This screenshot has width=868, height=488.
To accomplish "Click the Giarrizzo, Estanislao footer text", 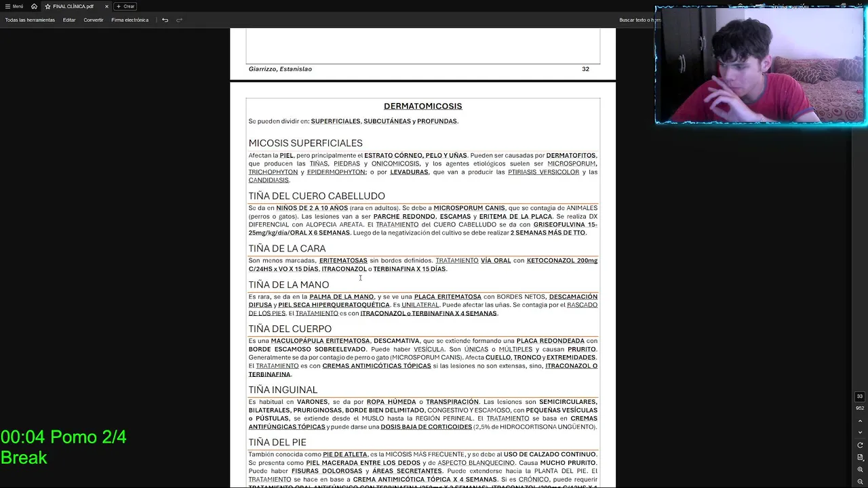I will pyautogui.click(x=280, y=69).
